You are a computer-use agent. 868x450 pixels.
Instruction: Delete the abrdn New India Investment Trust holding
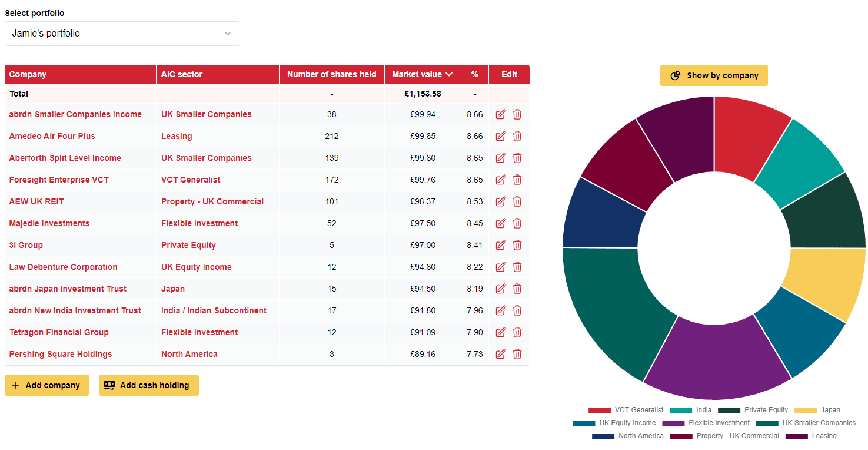(x=517, y=310)
